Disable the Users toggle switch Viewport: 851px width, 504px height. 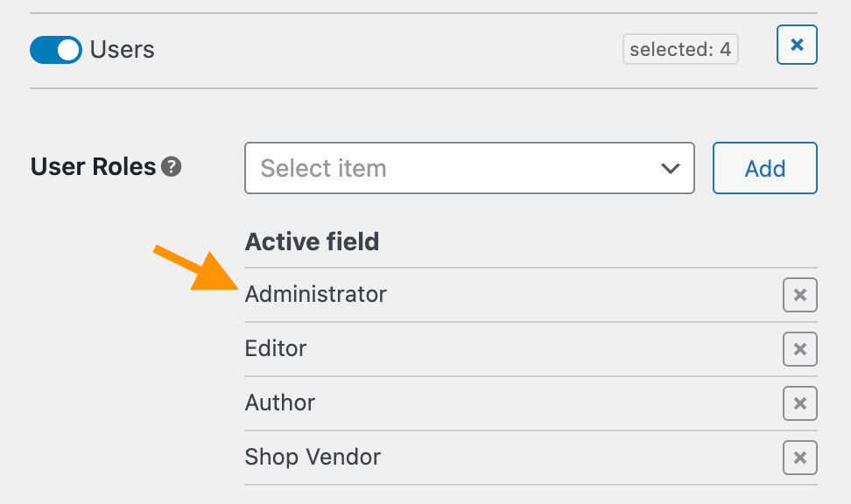[55, 50]
